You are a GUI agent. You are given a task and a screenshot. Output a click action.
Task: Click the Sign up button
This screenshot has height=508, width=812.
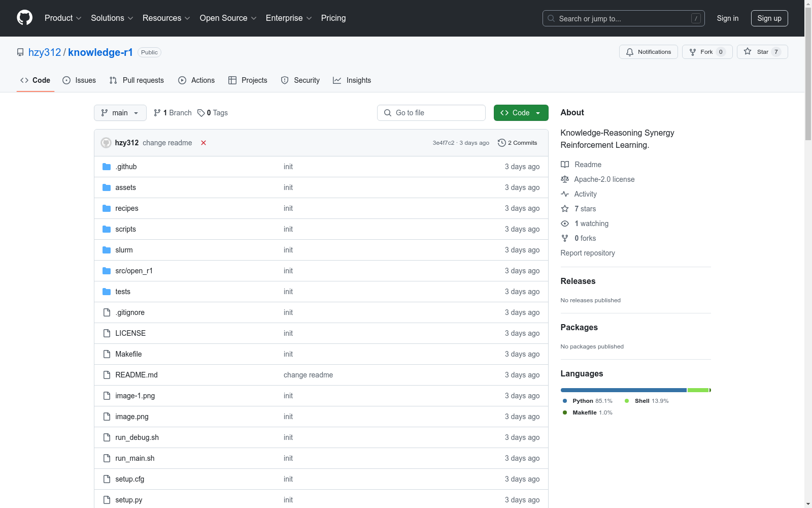[x=769, y=18]
